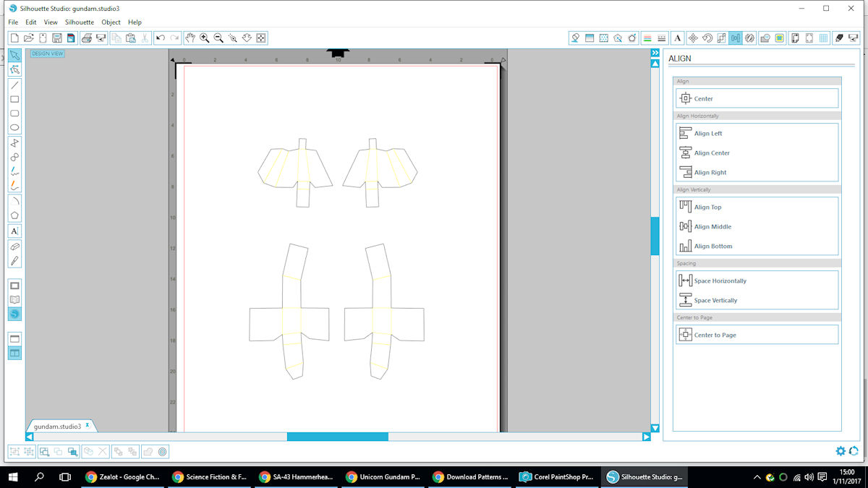This screenshot has width=868, height=488.
Task: Select the Pan hand tool
Action: point(190,38)
